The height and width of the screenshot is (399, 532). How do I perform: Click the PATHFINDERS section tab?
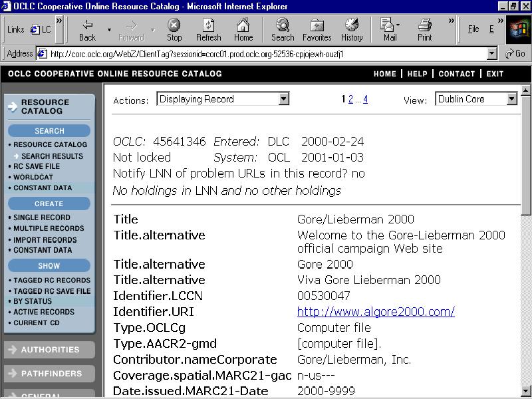[x=49, y=373]
